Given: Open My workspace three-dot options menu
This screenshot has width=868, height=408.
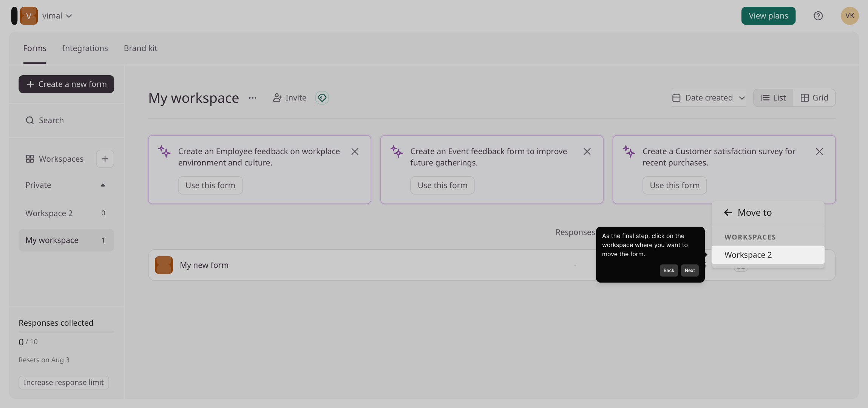Looking at the screenshot, I should tap(252, 98).
